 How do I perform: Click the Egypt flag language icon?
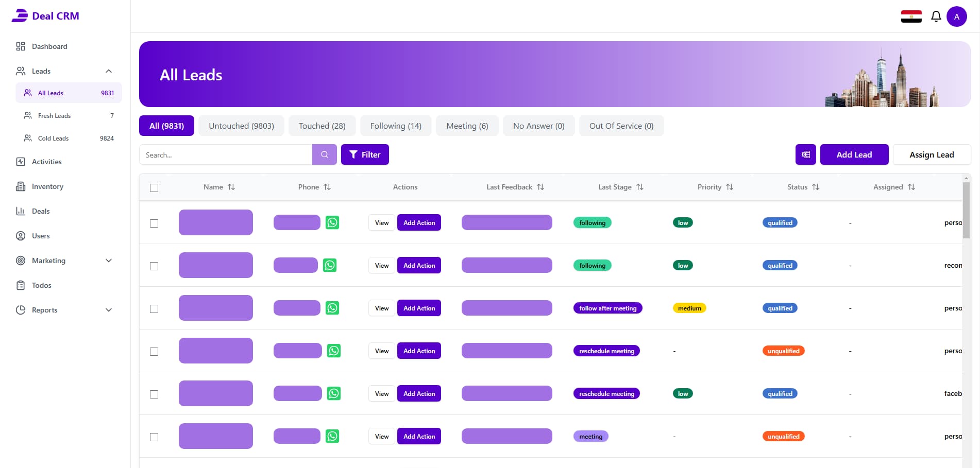coord(911,16)
